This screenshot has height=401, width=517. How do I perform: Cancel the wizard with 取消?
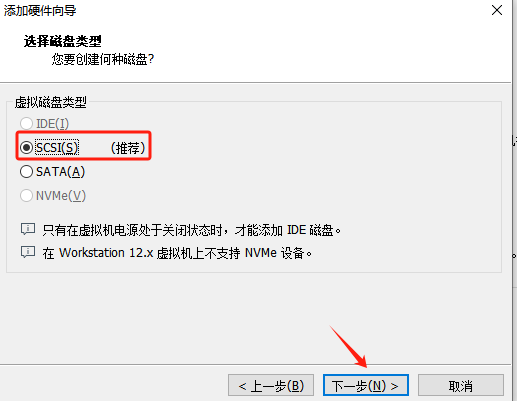tap(461, 385)
